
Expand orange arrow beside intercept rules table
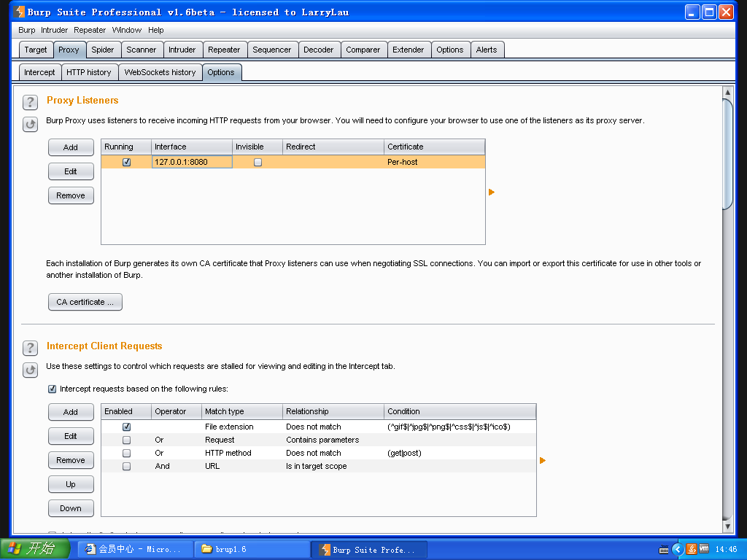pyautogui.click(x=543, y=461)
